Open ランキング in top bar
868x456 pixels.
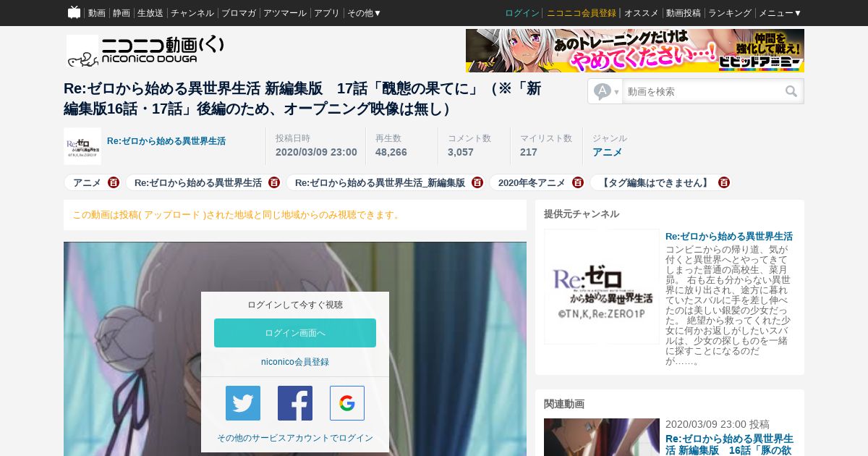pyautogui.click(x=730, y=13)
